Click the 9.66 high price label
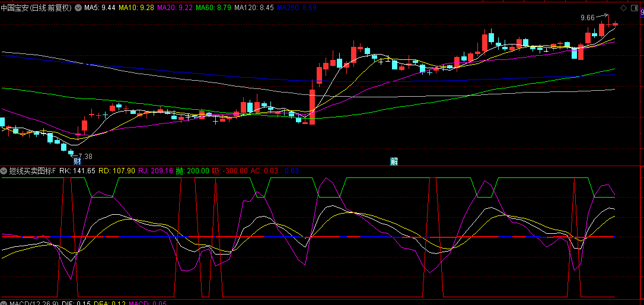Image resolution: width=644 pixels, height=305 pixels. pos(587,18)
